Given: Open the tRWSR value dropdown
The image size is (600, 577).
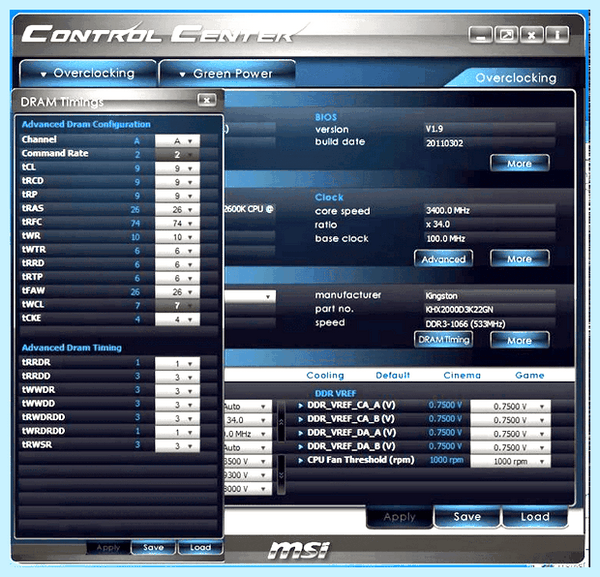Looking at the screenshot, I should pyautogui.click(x=177, y=446).
